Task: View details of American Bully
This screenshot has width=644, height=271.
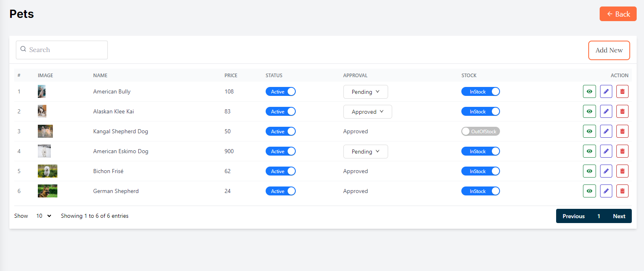Action: (589, 91)
